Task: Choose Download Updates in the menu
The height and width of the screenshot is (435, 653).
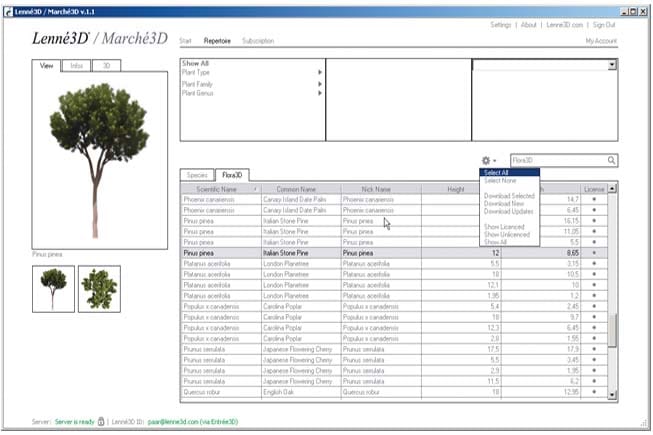Action: (509, 211)
